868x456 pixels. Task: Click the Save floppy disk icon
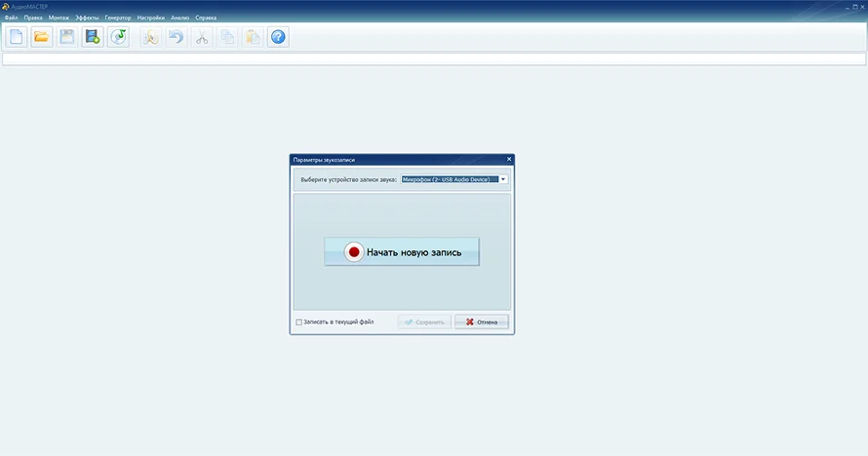[x=67, y=37]
